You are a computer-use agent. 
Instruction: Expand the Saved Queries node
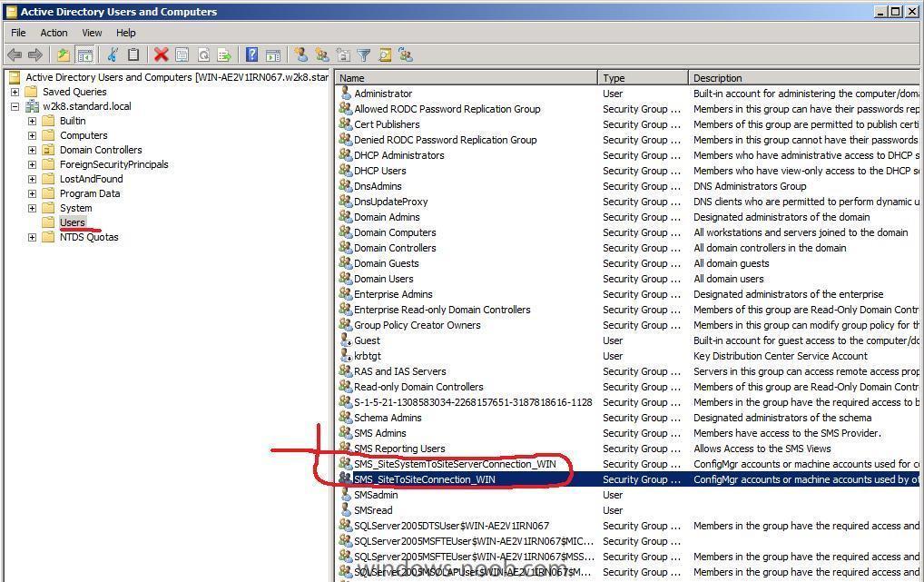point(15,92)
